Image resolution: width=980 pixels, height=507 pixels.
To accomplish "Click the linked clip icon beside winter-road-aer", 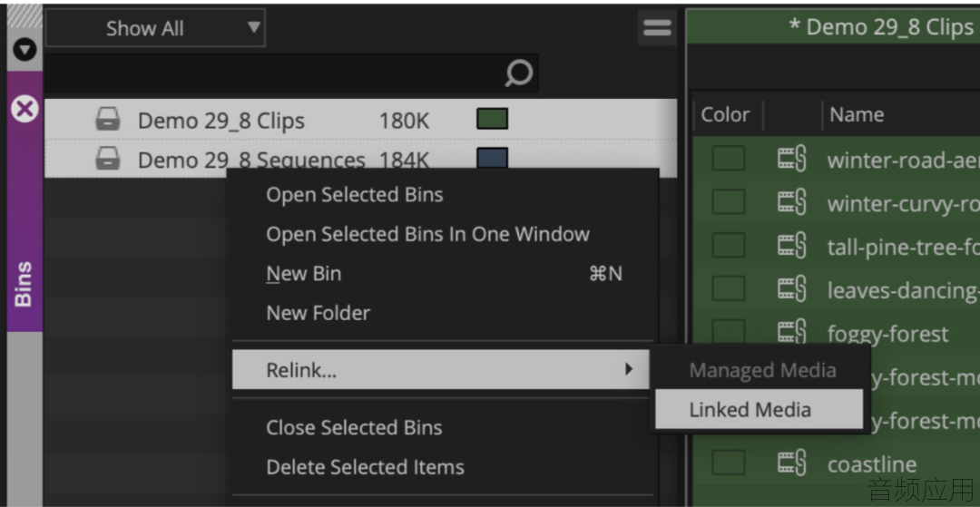I will point(792,160).
